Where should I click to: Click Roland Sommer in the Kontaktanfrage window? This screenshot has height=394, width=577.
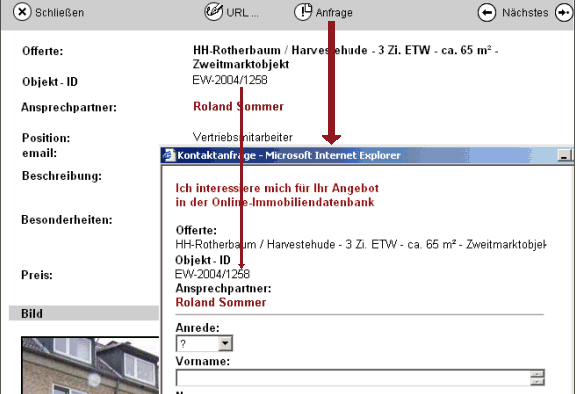(221, 302)
